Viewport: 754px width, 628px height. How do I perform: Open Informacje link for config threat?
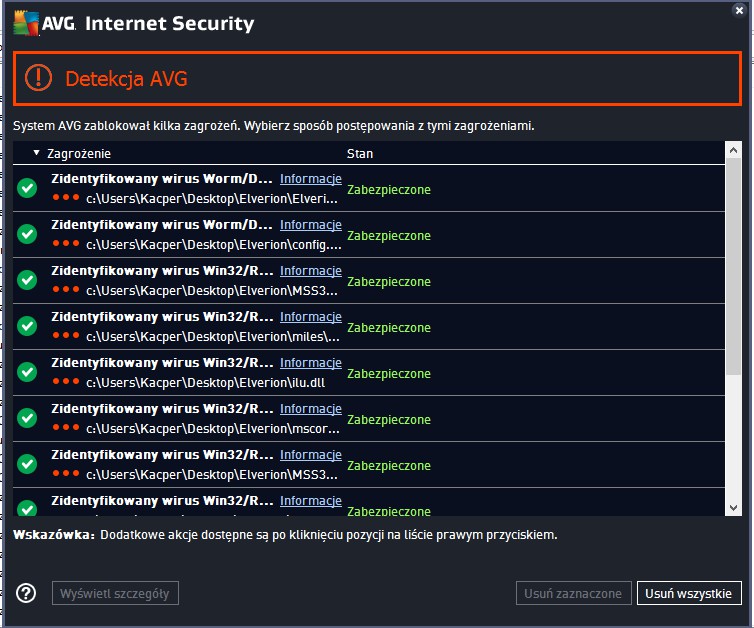pyautogui.click(x=311, y=225)
